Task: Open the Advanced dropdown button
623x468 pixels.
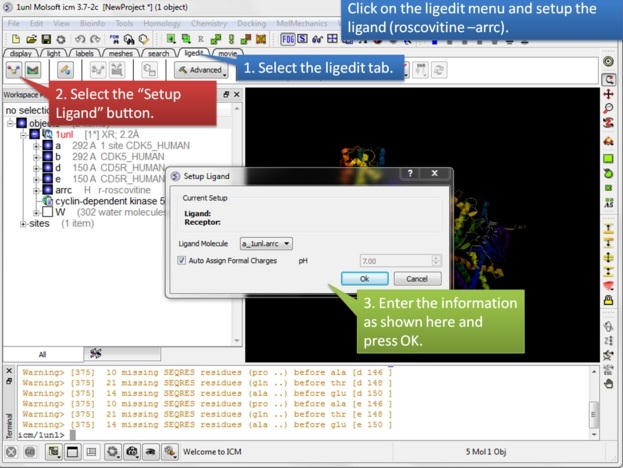Action: coord(201,70)
